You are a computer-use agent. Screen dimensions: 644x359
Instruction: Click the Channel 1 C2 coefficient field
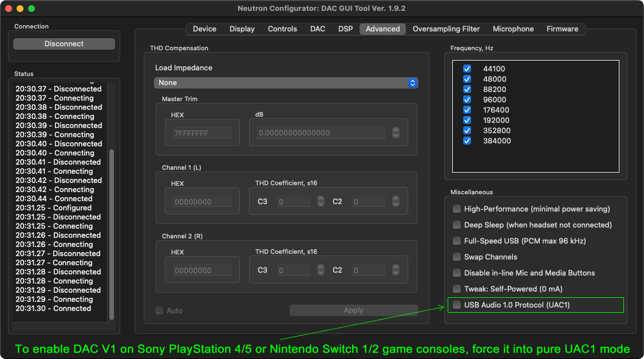click(368, 201)
